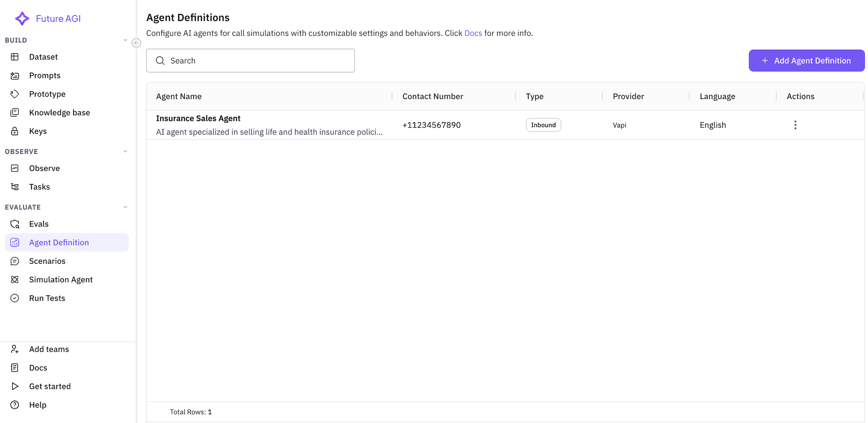Click the Simulation Agent atom icon
This screenshot has width=868, height=423.
[15, 280]
